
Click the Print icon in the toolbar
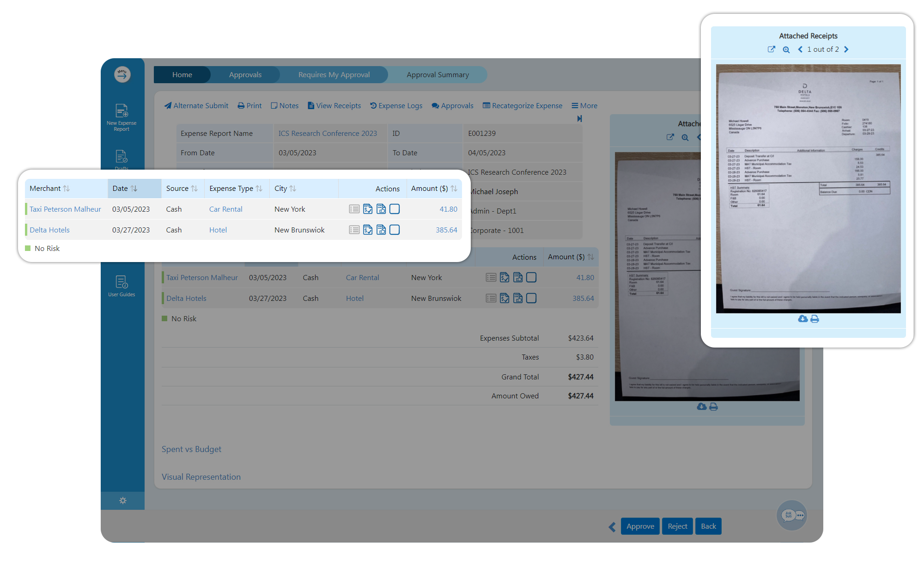coord(242,105)
